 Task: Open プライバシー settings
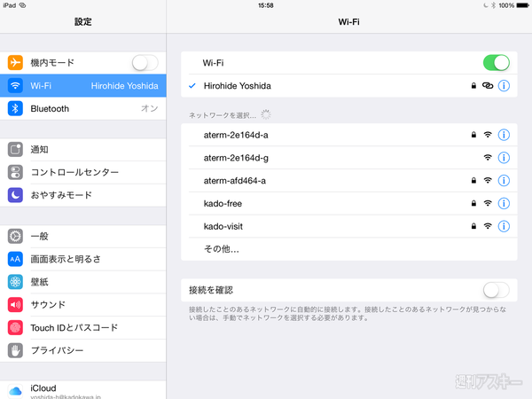coord(83,350)
